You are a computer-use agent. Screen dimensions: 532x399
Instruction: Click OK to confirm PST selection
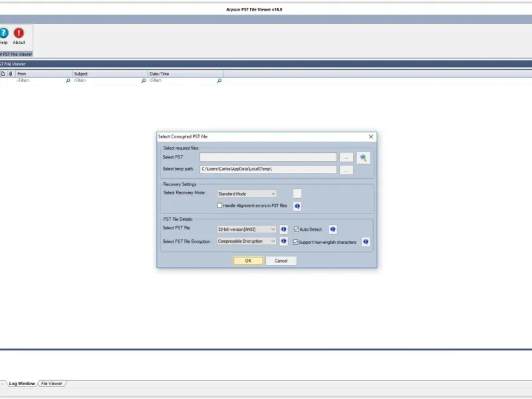coord(248,261)
